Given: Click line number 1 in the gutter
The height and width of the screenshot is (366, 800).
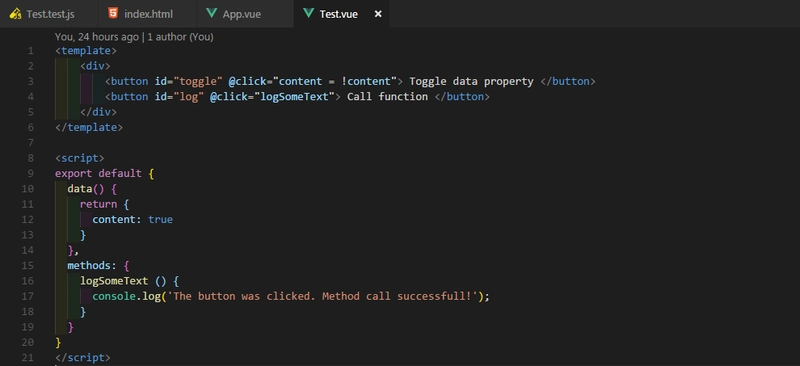Looking at the screenshot, I should 31,51.
